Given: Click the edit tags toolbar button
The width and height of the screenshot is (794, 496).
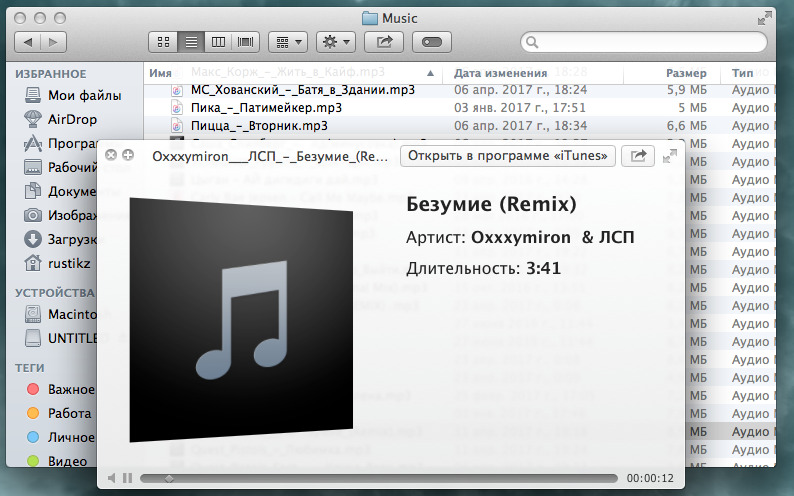Looking at the screenshot, I should click(x=431, y=42).
